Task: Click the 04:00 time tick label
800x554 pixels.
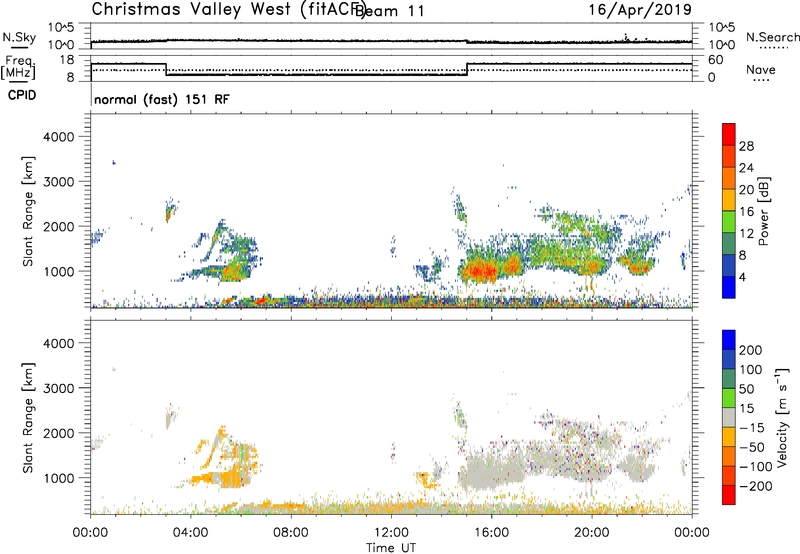Action: (190, 533)
